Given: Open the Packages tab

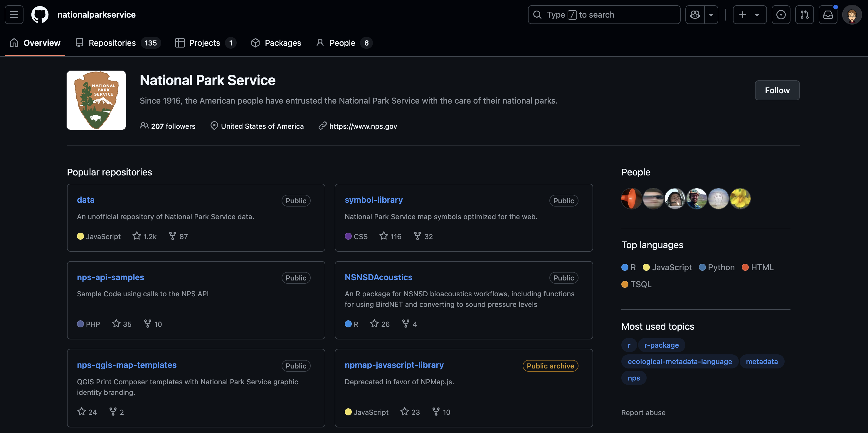Looking at the screenshot, I should pyautogui.click(x=276, y=43).
